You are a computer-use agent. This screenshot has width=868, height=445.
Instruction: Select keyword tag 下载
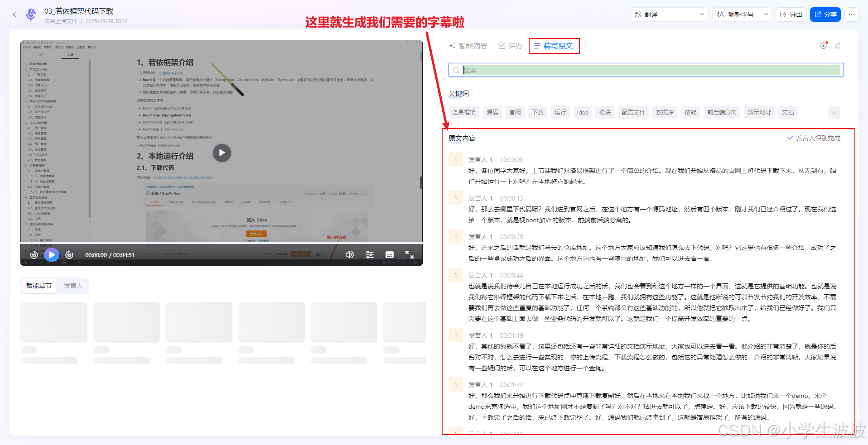(x=538, y=112)
